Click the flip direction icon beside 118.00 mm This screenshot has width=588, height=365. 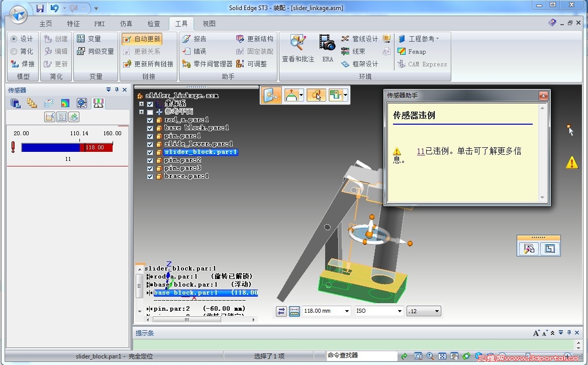281,311
